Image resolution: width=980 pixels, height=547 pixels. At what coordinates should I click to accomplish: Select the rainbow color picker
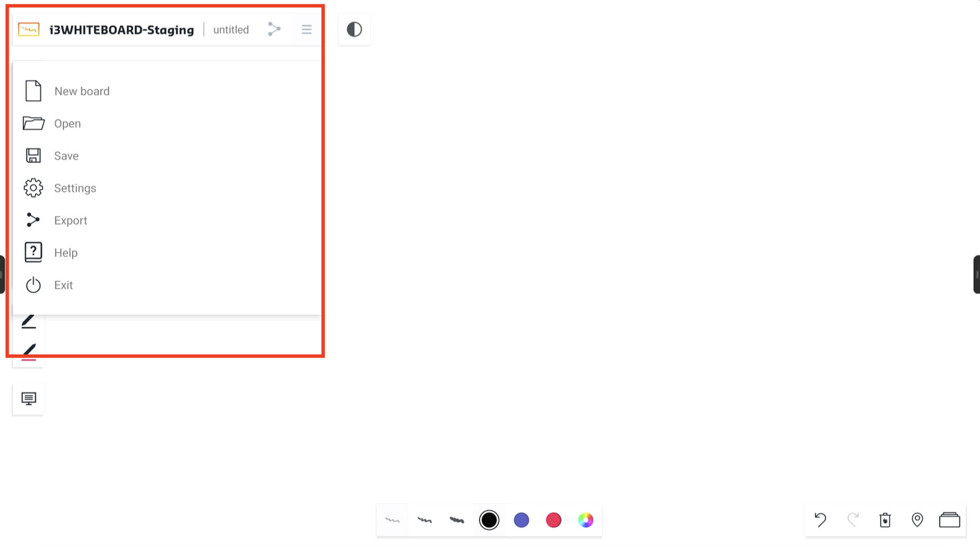coord(586,519)
